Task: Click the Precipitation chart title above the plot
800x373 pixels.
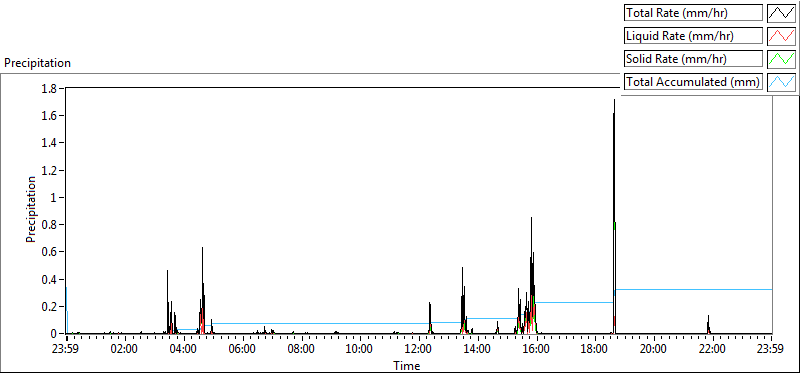Action: click(37, 63)
